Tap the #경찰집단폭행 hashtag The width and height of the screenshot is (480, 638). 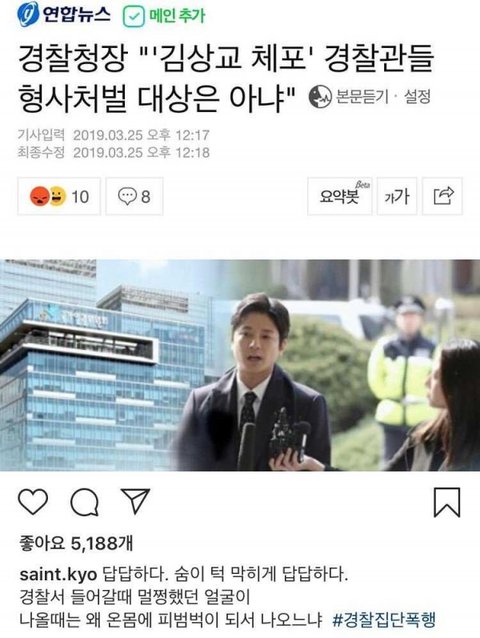pos(384,620)
